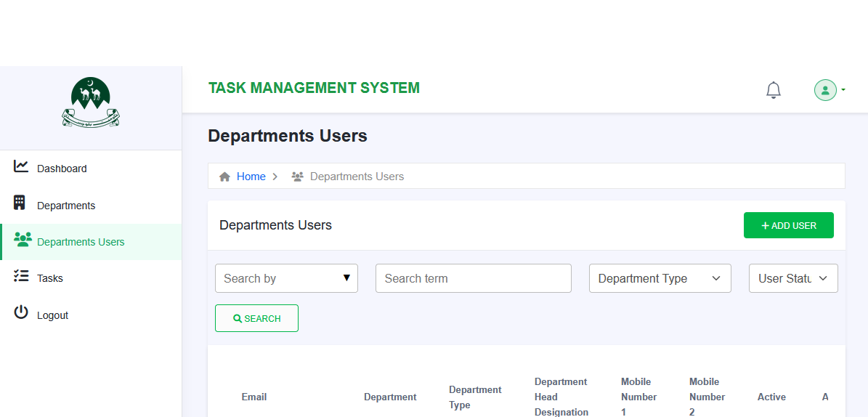
Task: Select Dashboard in the sidebar
Action: pyautogui.click(x=62, y=169)
